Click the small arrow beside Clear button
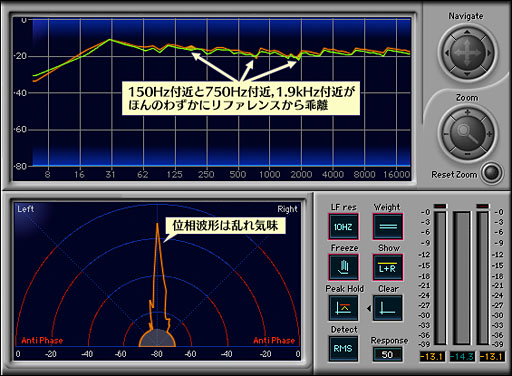Image resolution: width=512 pixels, height=376 pixels. tap(369, 308)
